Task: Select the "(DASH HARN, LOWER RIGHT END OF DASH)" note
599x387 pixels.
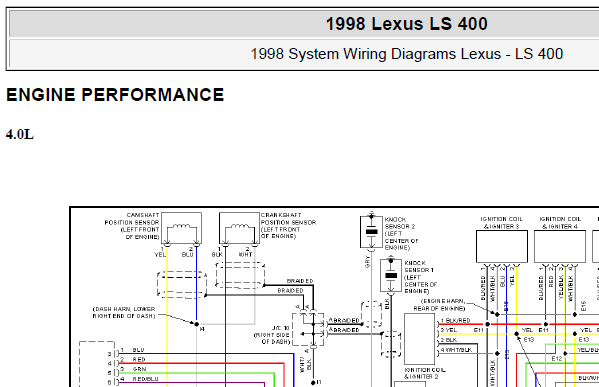Action: [x=124, y=313]
